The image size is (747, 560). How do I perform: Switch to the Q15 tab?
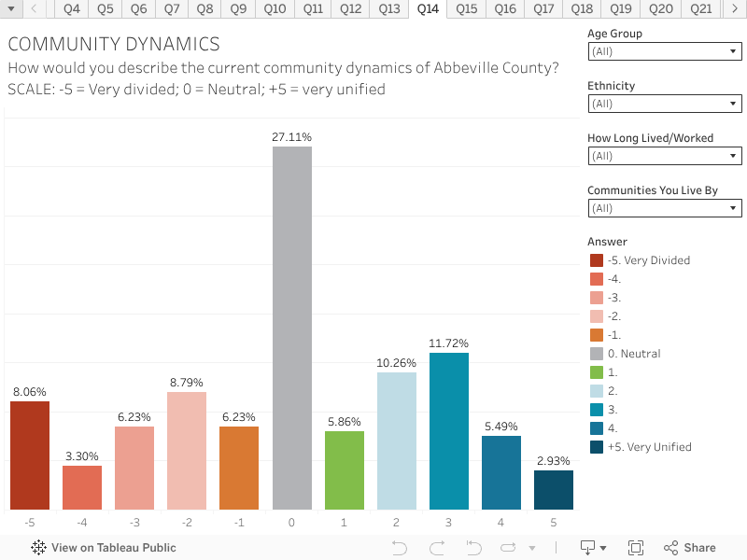point(467,9)
